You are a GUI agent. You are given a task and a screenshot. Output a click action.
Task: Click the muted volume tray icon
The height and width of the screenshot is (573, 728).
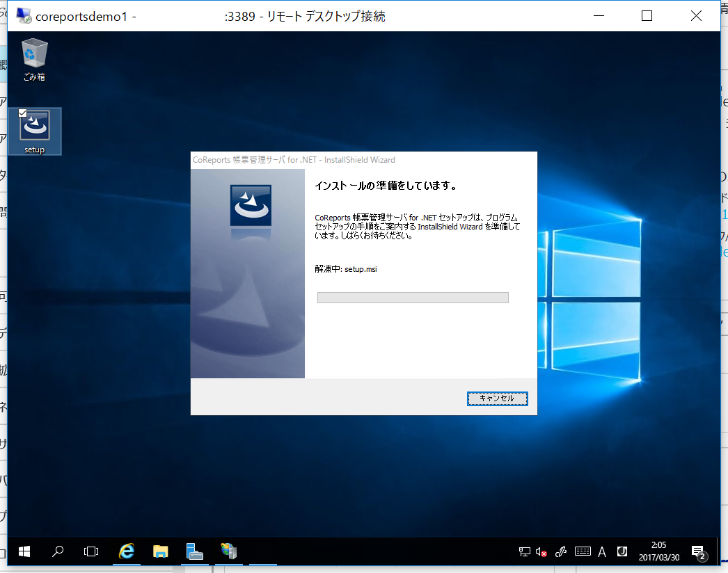[x=541, y=551]
